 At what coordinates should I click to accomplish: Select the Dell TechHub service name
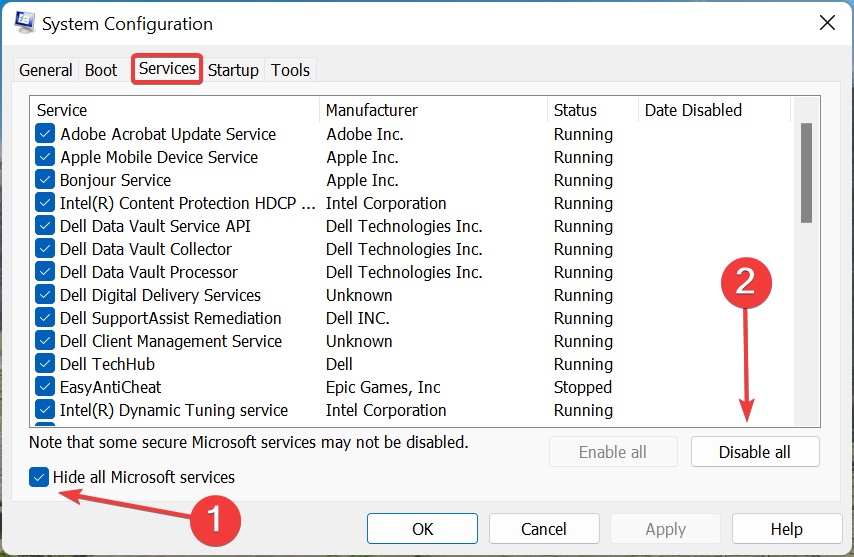[x=107, y=364]
